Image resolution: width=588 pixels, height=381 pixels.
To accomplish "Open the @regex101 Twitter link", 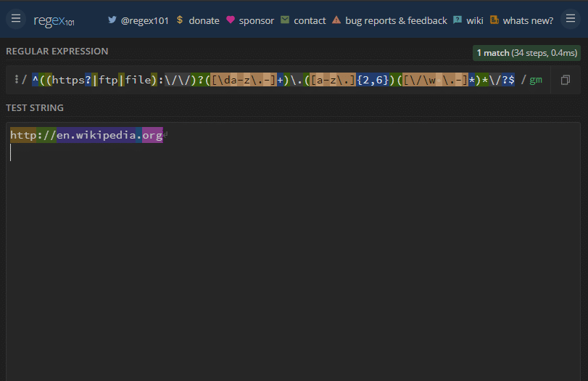I will (x=145, y=20).
